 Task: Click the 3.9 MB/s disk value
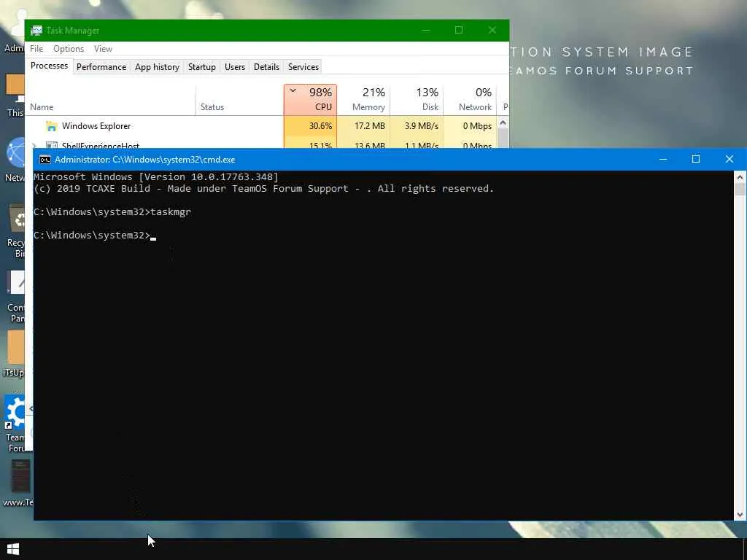422,126
